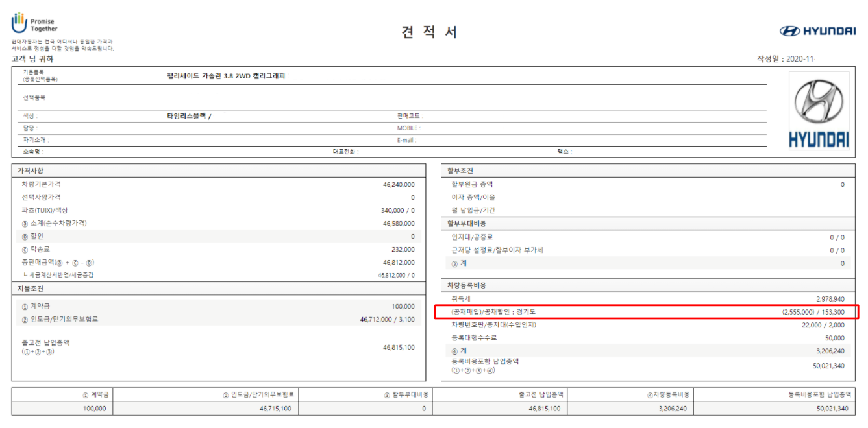The width and height of the screenshot is (868, 428).
Task: Click the 선택품목 label
Action: click(34, 97)
